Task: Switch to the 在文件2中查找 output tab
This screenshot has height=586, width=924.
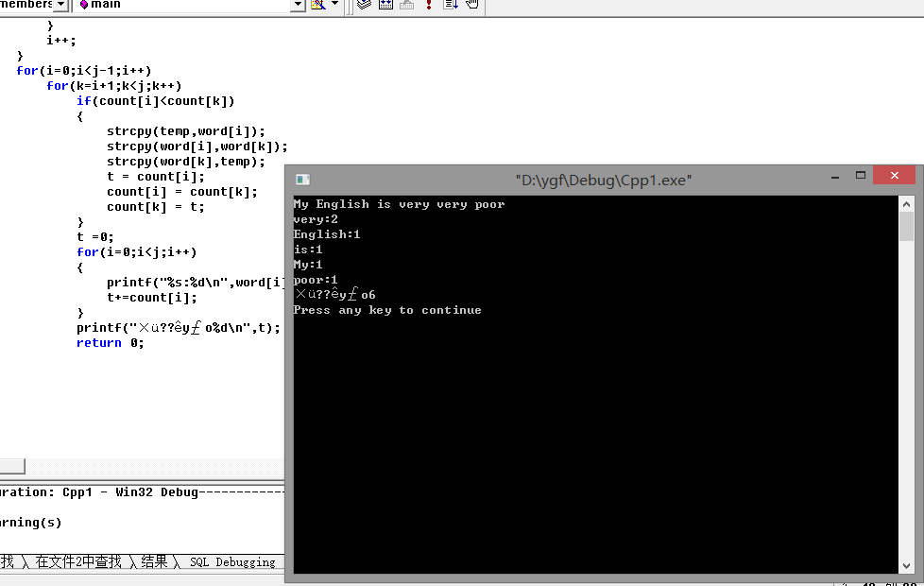Action: tap(78, 561)
